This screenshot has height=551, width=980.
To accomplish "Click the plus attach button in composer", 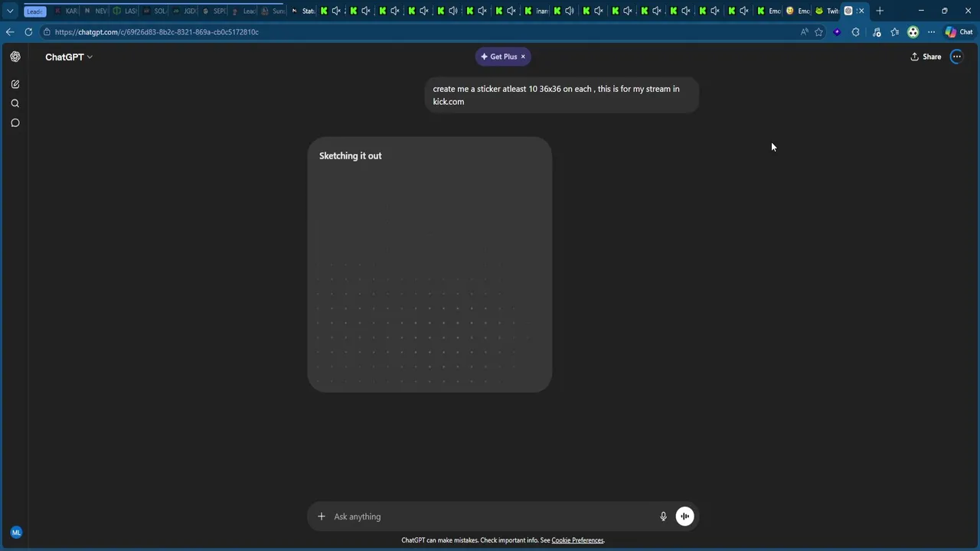I will (x=322, y=517).
